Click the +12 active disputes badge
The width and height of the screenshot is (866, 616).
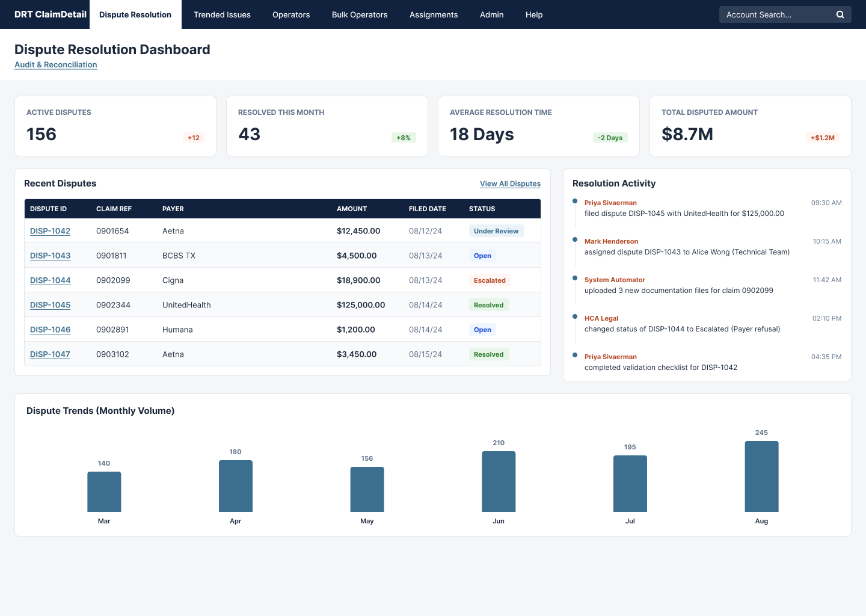pos(194,138)
